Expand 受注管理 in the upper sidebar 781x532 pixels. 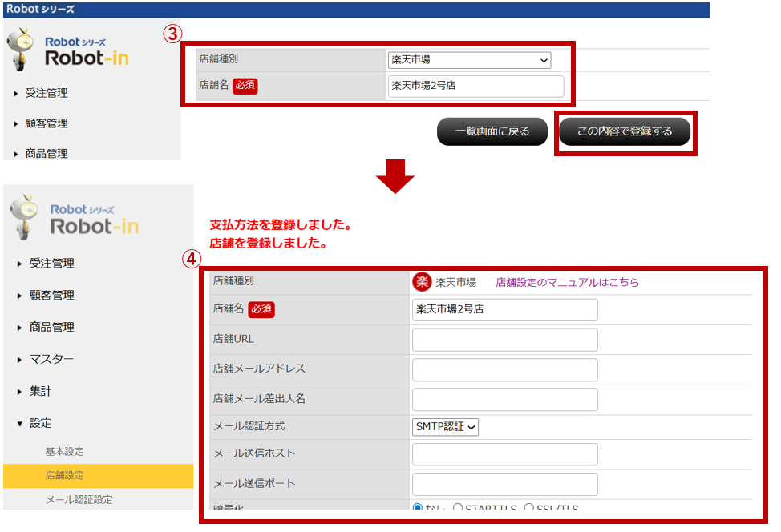click(47, 93)
